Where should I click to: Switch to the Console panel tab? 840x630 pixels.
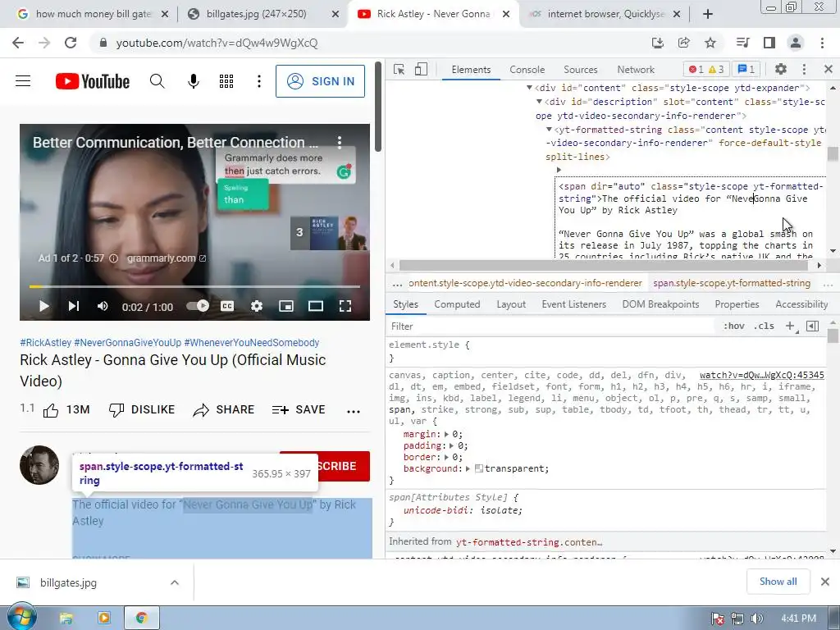527,70
